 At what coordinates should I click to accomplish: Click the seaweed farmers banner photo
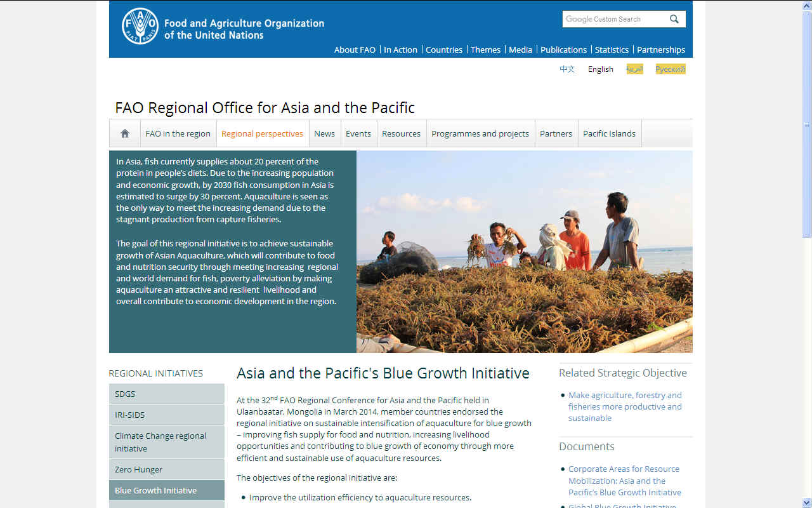tap(525, 251)
